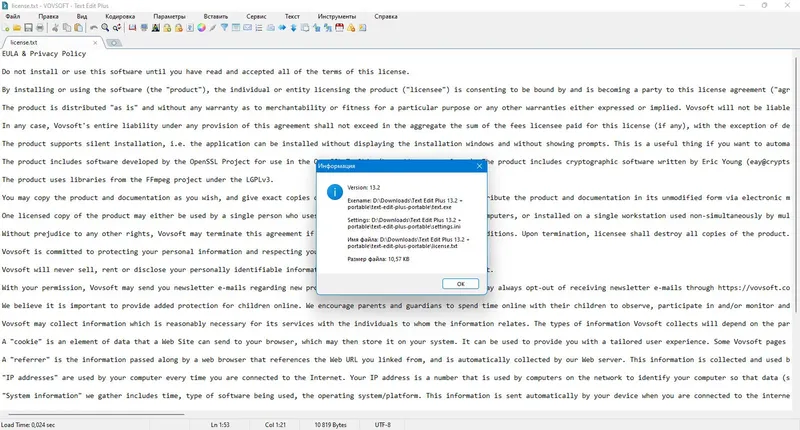Click the Cut scissors icon
Screen dimensions: 800x430
click(55, 28)
